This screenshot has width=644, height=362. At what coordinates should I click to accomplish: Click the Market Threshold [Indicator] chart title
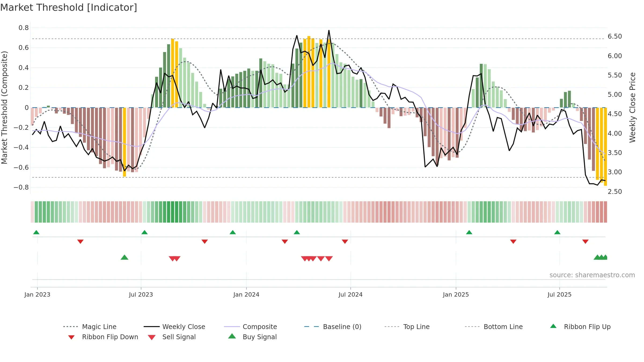pyautogui.click(x=69, y=8)
